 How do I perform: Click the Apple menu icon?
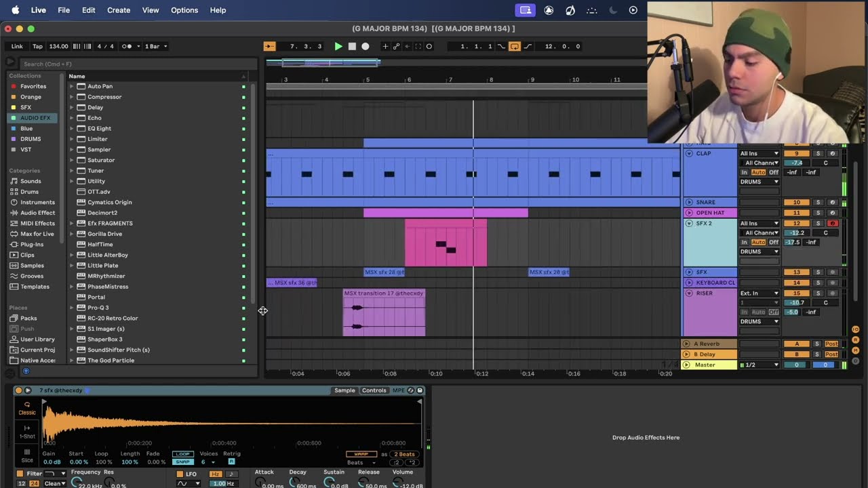tap(15, 10)
